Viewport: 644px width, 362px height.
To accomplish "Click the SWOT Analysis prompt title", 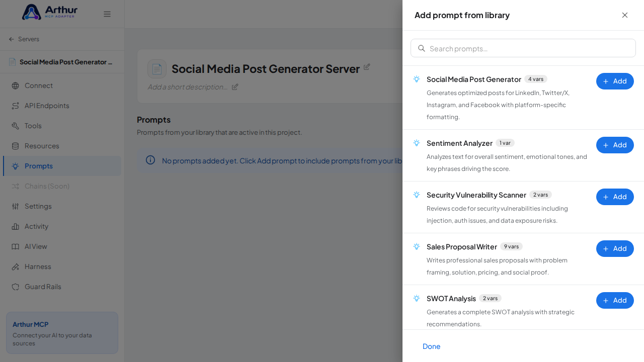I will click(x=451, y=299).
